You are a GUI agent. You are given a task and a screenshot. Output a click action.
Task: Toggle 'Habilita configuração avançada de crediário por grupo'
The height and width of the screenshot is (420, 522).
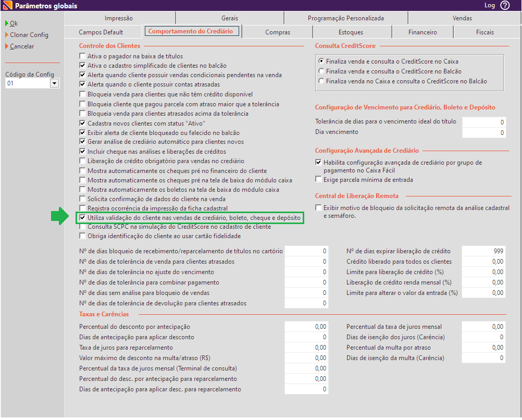(x=318, y=162)
